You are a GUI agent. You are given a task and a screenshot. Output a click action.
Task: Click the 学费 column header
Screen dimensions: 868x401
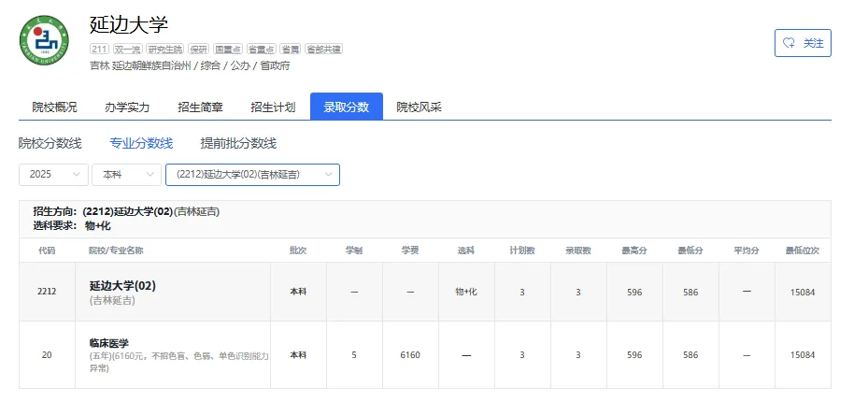point(410,251)
